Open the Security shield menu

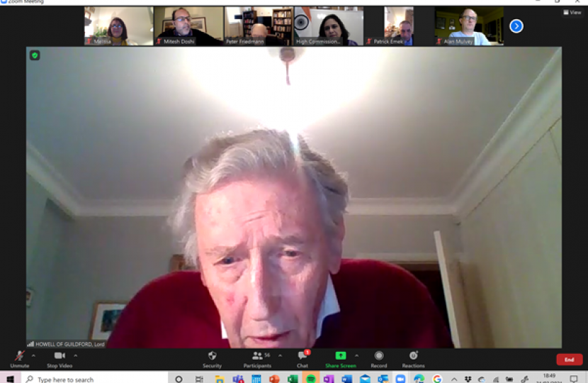[212, 356]
